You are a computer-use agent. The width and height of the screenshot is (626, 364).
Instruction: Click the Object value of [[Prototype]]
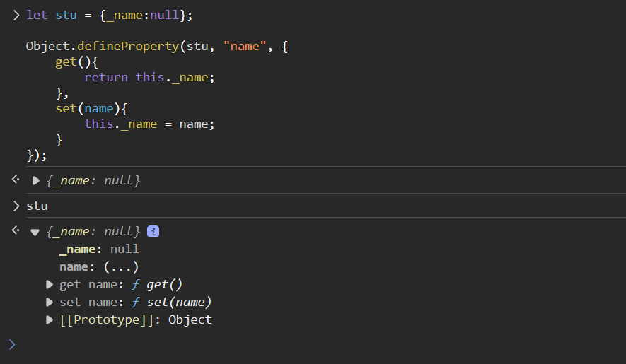pos(190,319)
